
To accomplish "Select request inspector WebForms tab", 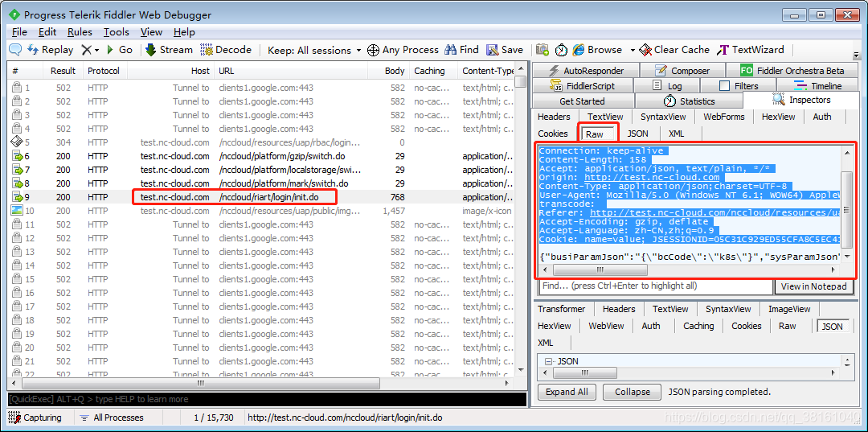I will (x=723, y=117).
